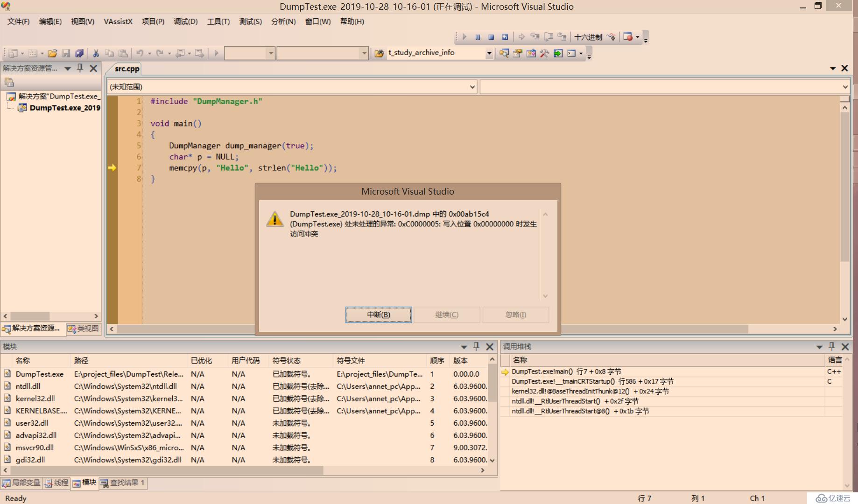Open the active files dropdown arrow in editor tab bar

[x=833, y=69]
